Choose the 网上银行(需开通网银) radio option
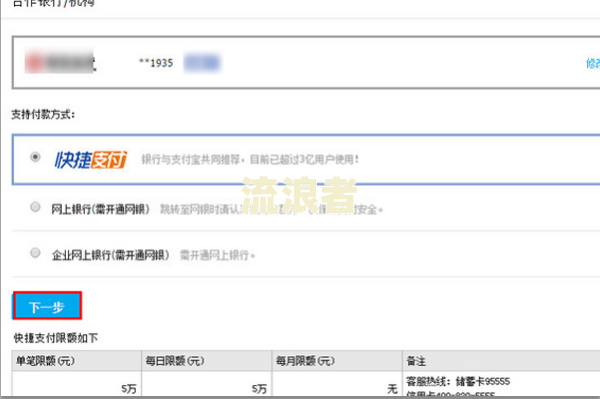 point(35,207)
